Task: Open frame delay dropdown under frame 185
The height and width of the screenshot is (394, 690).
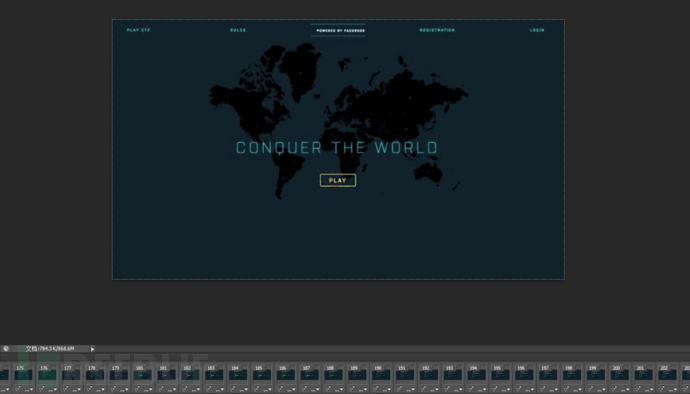Action: click(267, 389)
